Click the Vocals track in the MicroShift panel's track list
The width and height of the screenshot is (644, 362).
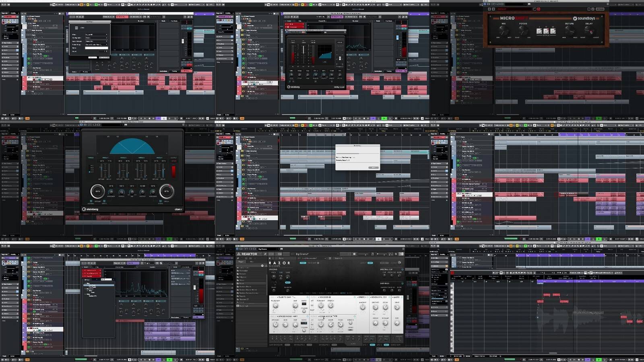pos(474,73)
